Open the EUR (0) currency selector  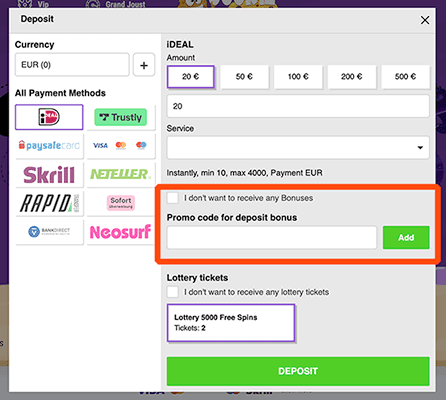pos(72,65)
